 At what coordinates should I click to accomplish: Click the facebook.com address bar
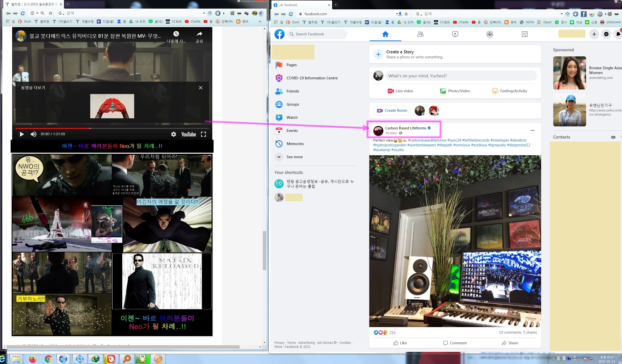pyautogui.click(x=347, y=14)
